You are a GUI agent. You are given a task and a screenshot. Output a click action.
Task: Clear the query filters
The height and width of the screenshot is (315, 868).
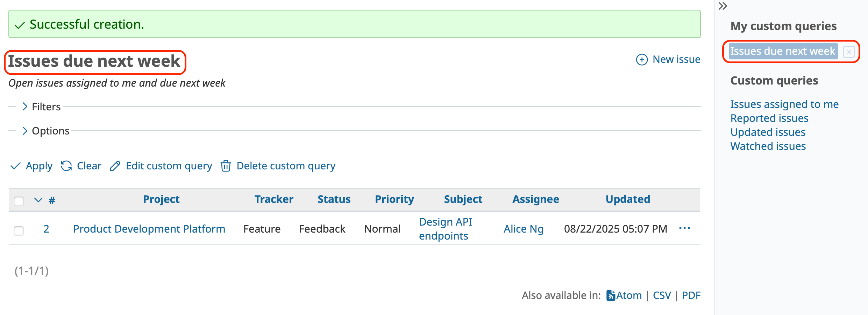point(89,166)
